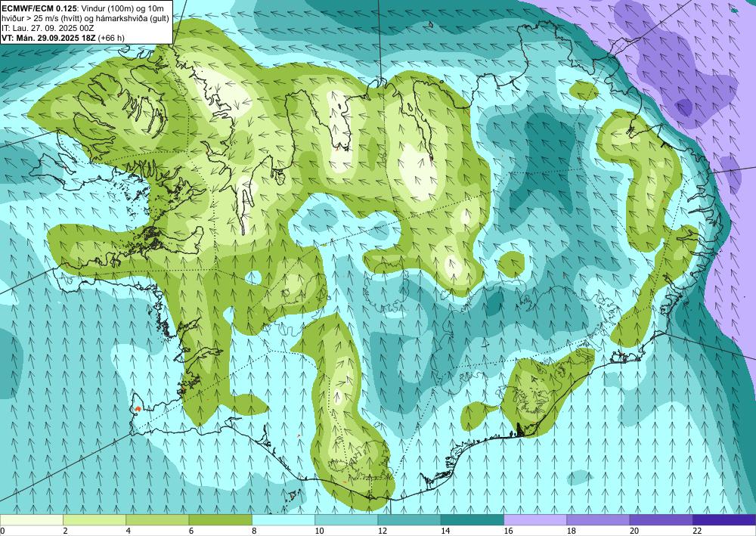Select the turquoise 10–12 m/s color swatch
The image size is (756, 536).
click(x=346, y=520)
